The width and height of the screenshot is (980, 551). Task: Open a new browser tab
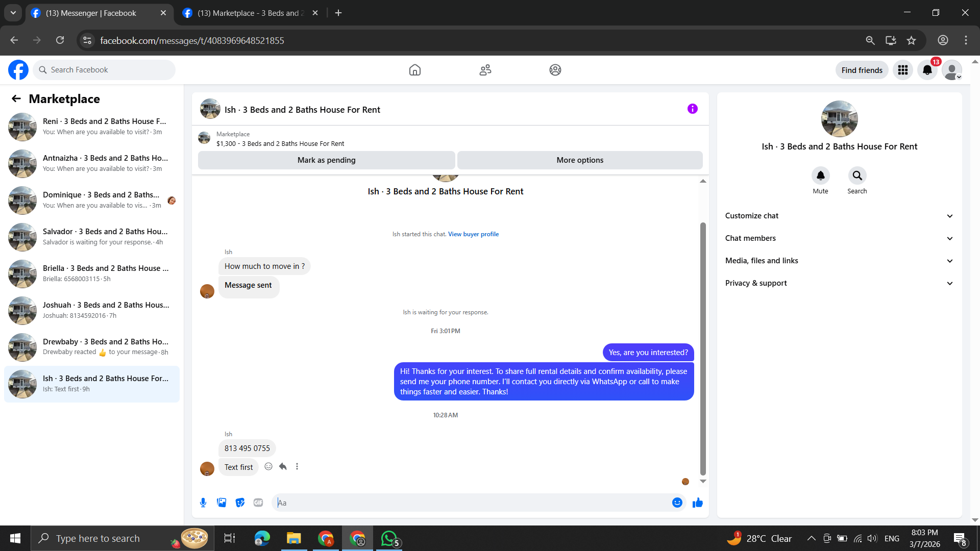pyautogui.click(x=338, y=13)
